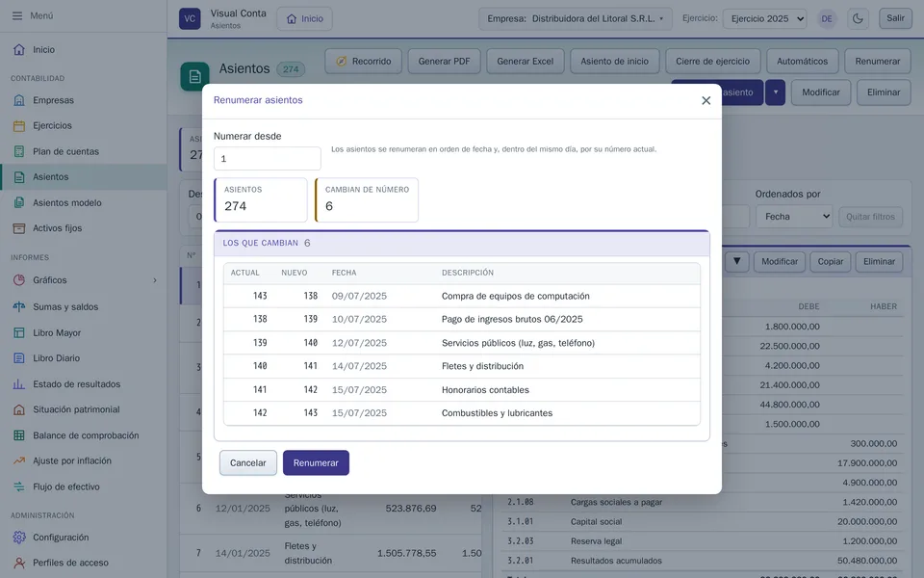This screenshot has width=924, height=578.
Task: Open the Ordenados por Fecha dropdown
Action: [x=794, y=217]
